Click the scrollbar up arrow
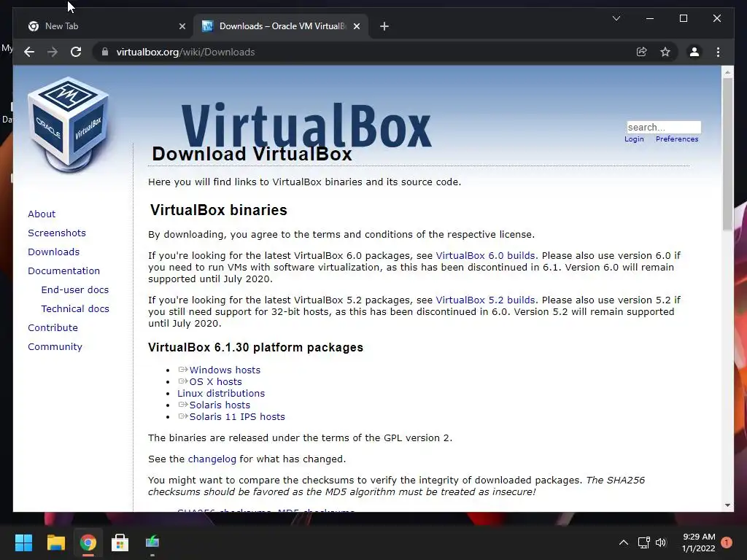Screen dimensions: 747x560 coord(727,72)
